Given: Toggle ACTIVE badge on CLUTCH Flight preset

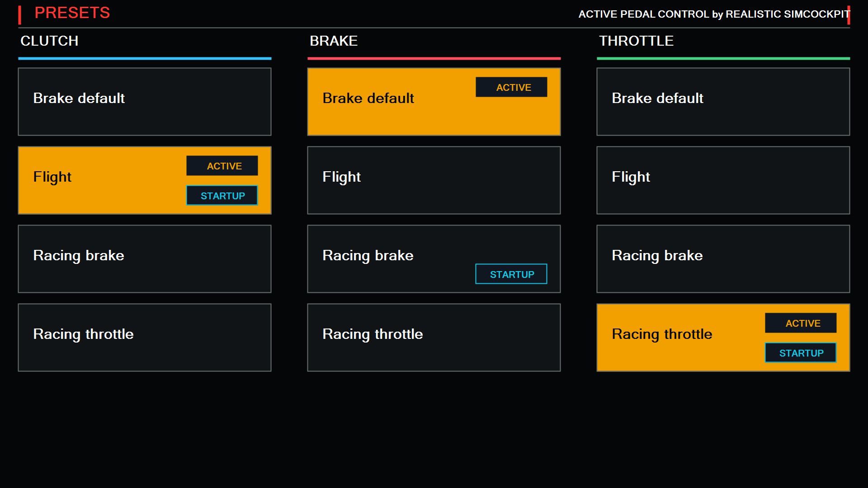Looking at the screenshot, I should point(222,166).
